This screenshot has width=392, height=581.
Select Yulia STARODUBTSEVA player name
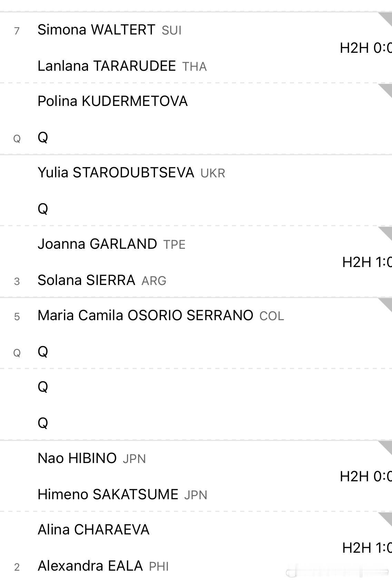click(116, 173)
